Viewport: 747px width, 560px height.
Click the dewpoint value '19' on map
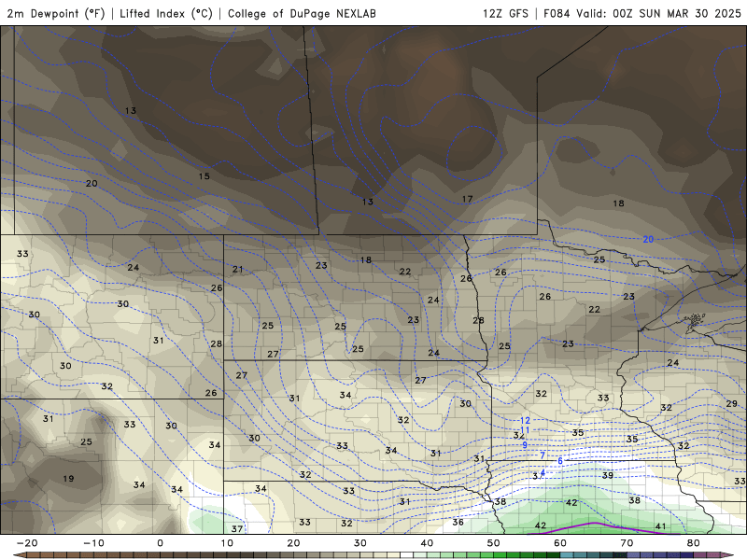point(68,479)
